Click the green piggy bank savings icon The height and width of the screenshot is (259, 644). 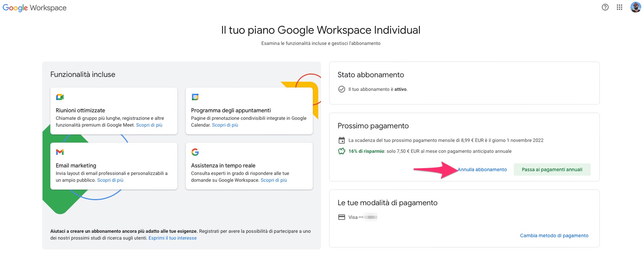point(342,151)
